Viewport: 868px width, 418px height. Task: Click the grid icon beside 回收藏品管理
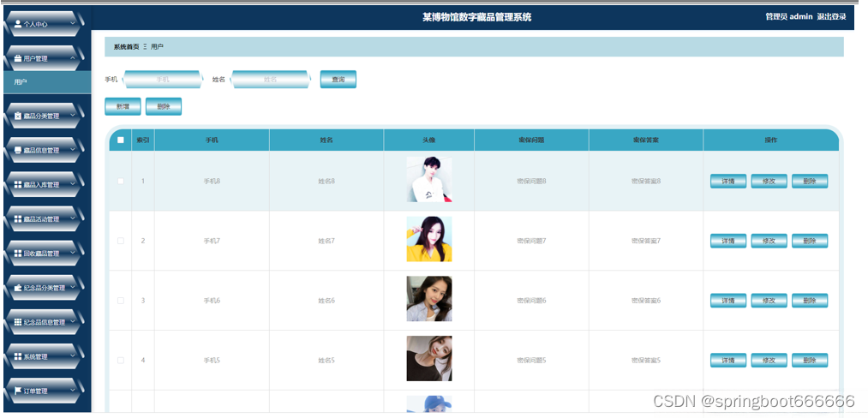coord(18,253)
